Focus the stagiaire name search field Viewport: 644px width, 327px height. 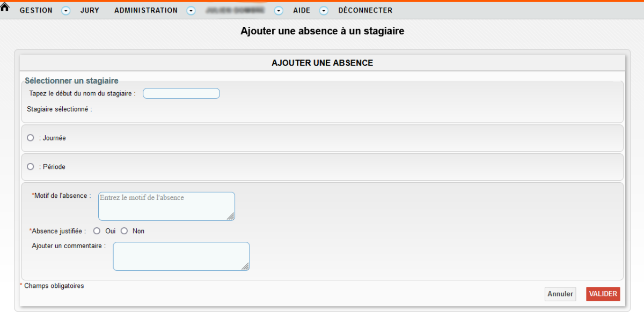coord(181,94)
